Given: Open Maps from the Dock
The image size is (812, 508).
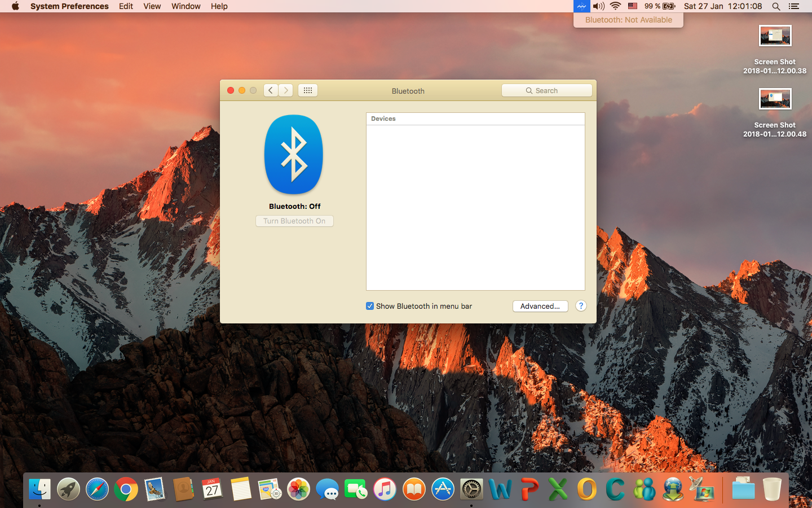Looking at the screenshot, I should 270,489.
